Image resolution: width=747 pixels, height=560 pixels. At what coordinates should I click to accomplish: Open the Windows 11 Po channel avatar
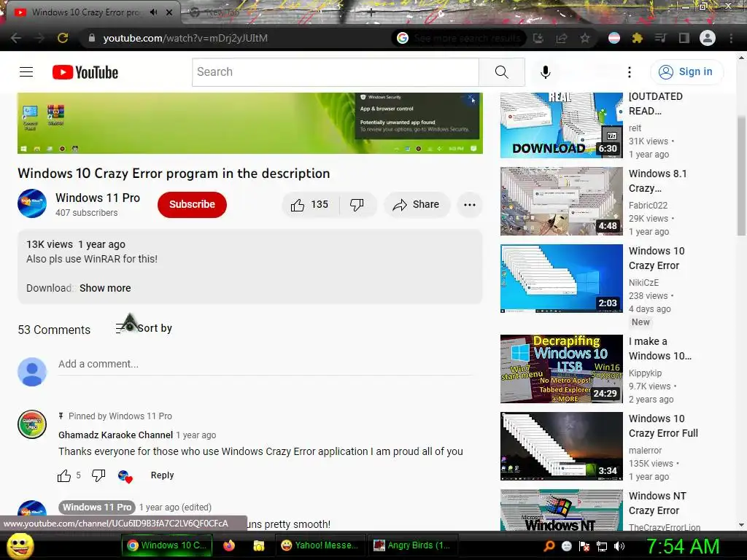click(32, 203)
